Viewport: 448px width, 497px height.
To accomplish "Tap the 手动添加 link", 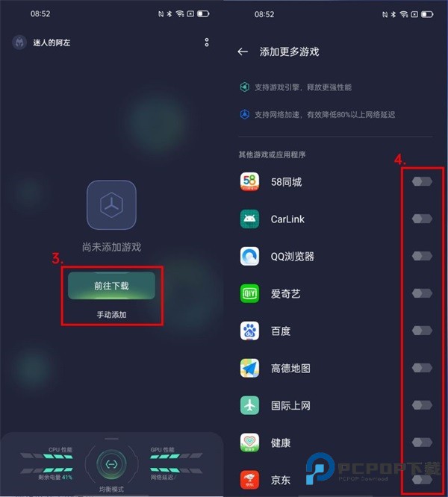I will (111, 315).
